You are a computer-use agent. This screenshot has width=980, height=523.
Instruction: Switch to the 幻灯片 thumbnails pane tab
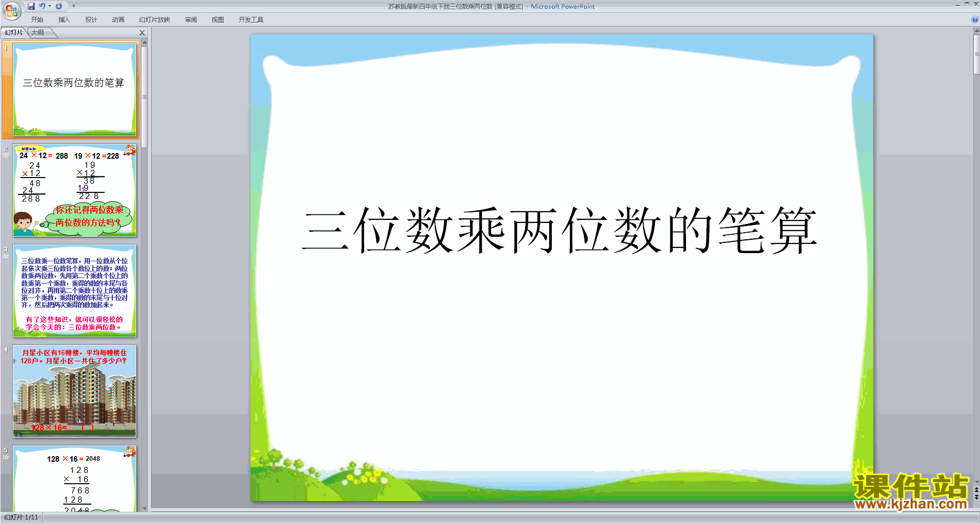(14, 33)
